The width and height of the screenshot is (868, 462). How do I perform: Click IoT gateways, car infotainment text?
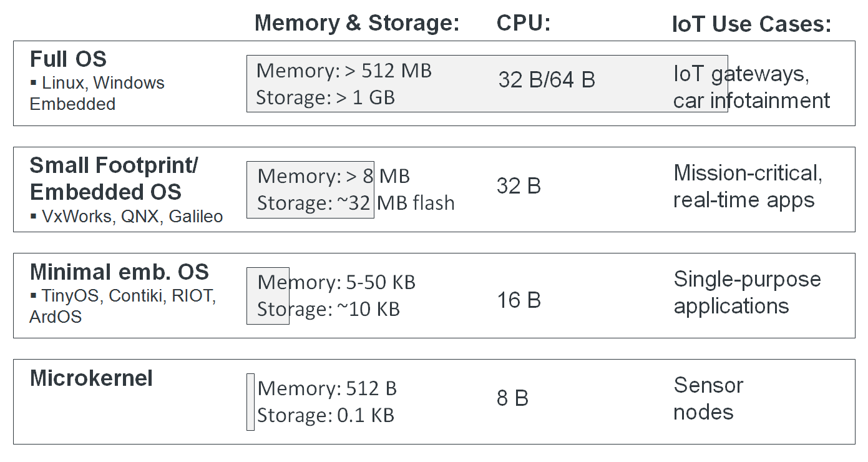pos(751,87)
